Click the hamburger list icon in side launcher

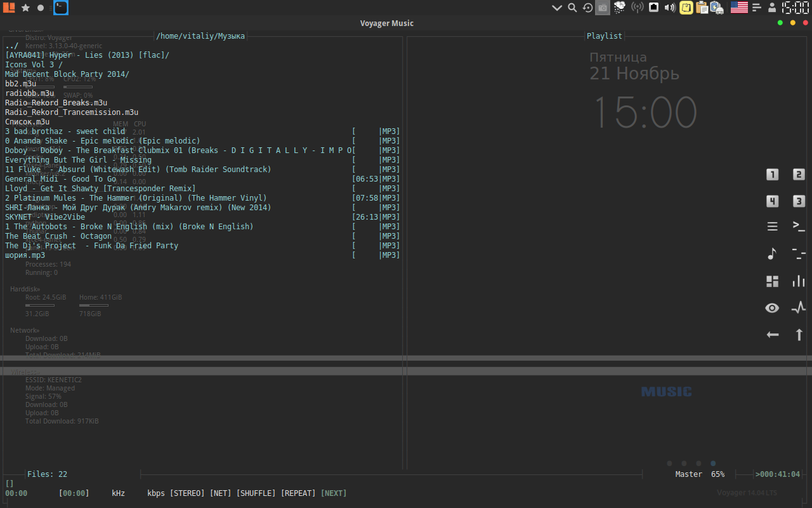tap(772, 226)
